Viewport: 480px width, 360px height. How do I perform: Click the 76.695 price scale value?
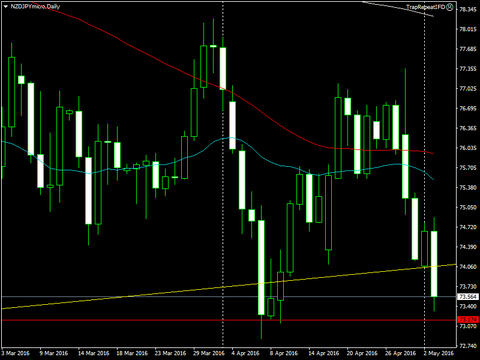[x=468, y=108]
